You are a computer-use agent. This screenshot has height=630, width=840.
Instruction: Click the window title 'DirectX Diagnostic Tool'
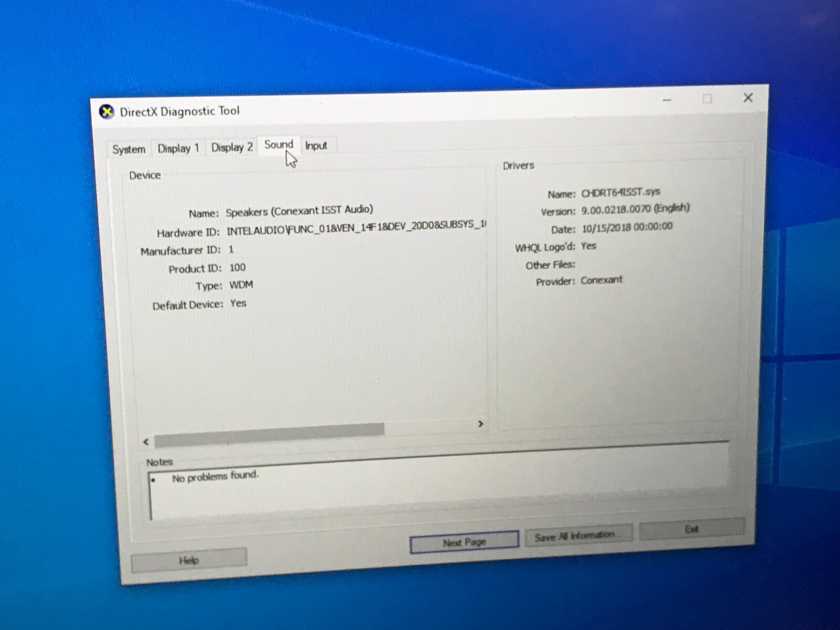pyautogui.click(x=180, y=111)
